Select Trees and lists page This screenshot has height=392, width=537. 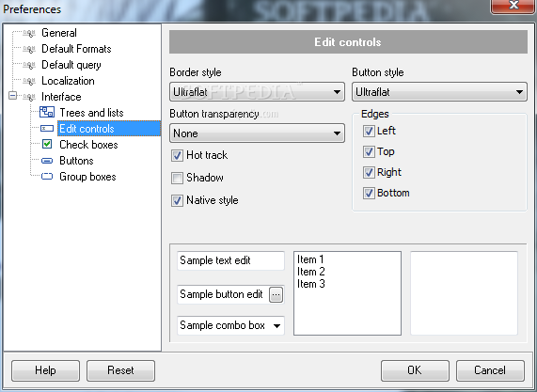pos(91,113)
